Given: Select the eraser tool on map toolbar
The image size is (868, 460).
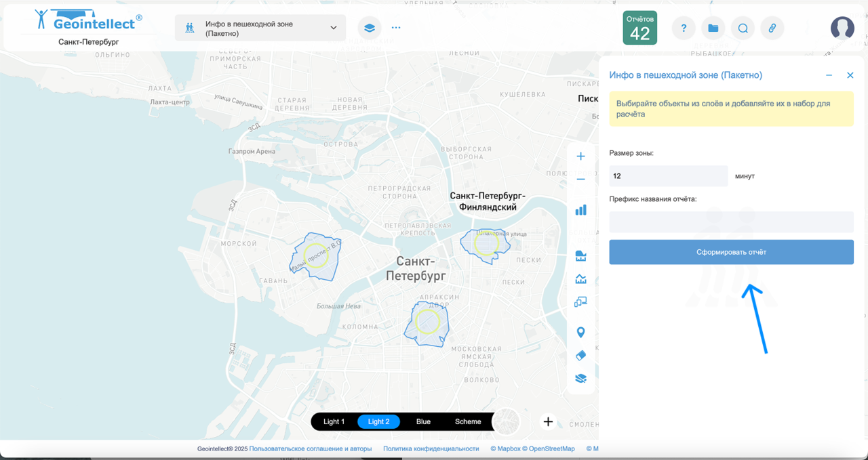Looking at the screenshot, I should point(580,356).
